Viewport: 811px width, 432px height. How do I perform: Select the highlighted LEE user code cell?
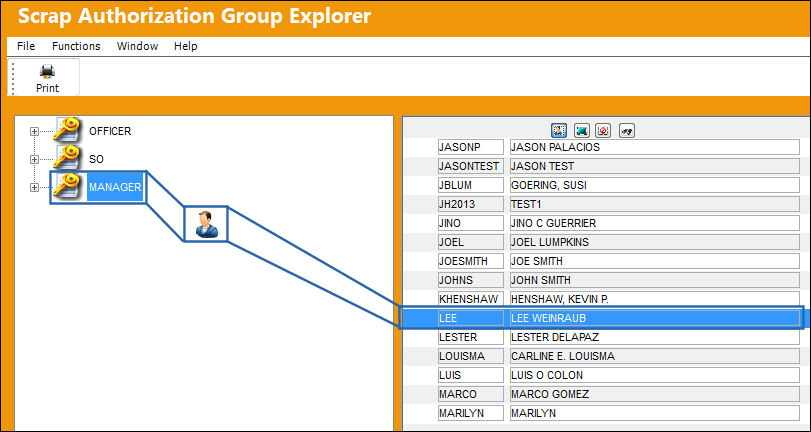tap(471, 318)
